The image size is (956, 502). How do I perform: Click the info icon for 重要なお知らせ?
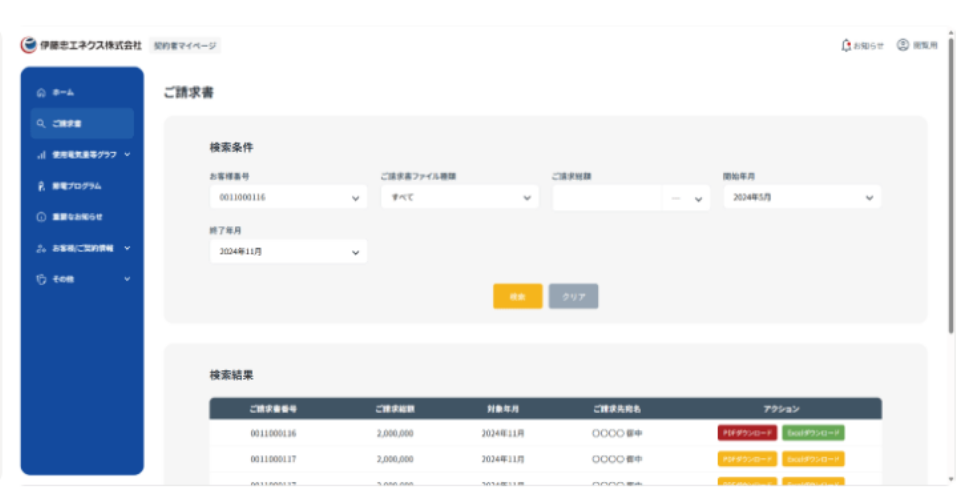(41, 217)
